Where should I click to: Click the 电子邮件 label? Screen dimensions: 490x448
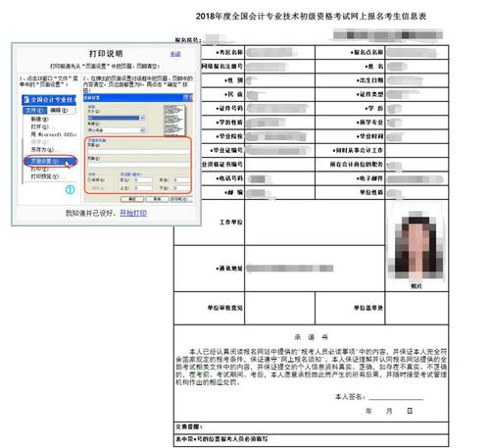370,178
